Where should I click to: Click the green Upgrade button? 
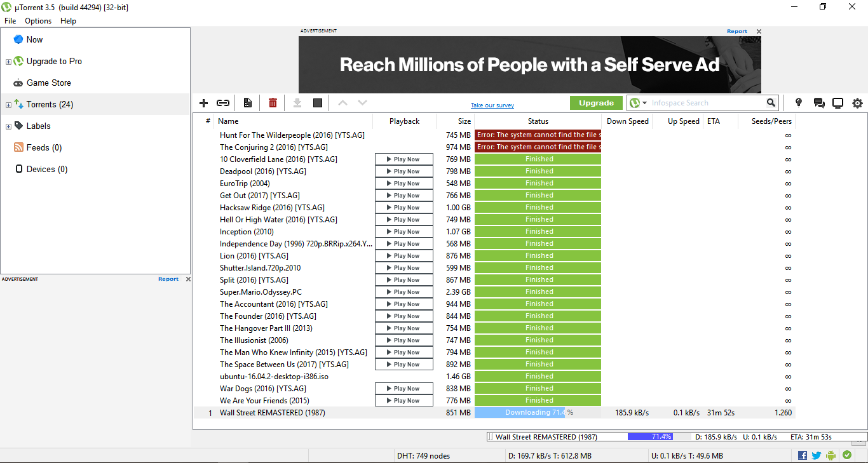596,103
